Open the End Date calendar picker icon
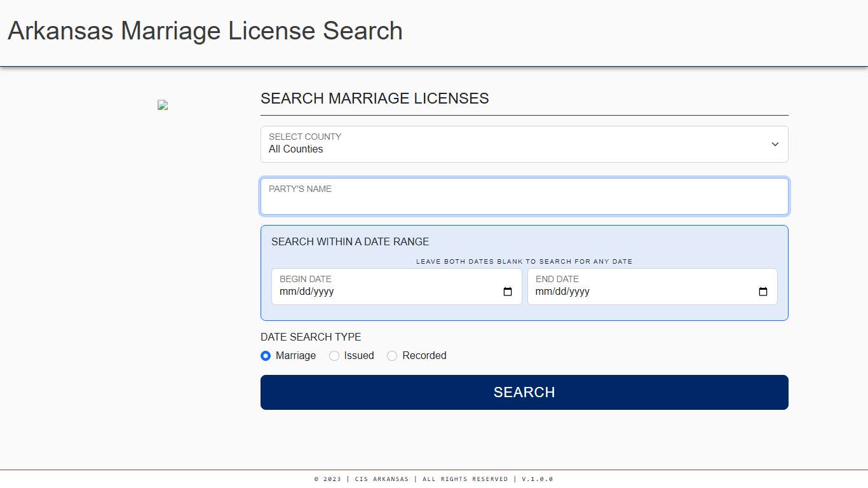 pos(763,292)
